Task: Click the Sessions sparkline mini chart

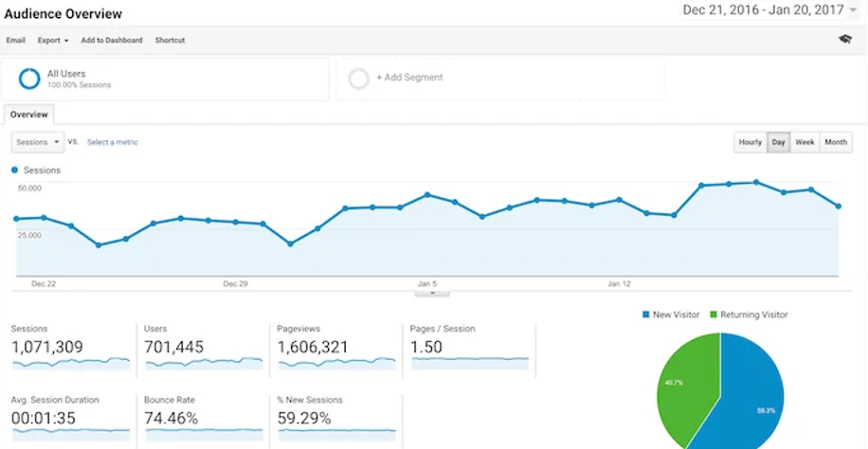Action: tap(70, 362)
